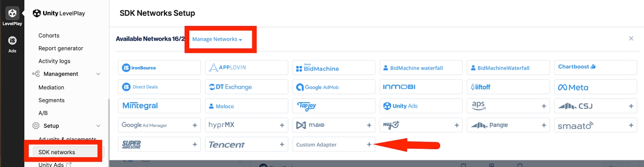
Task: Open the A/B testing page
Action: 43,113
